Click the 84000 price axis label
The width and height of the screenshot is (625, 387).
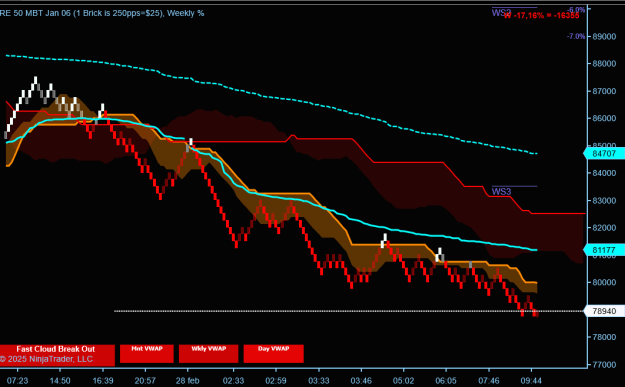point(604,173)
